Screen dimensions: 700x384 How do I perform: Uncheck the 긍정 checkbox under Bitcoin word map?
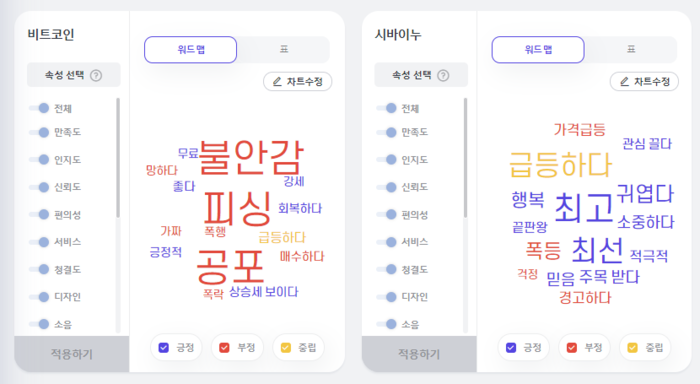click(164, 347)
